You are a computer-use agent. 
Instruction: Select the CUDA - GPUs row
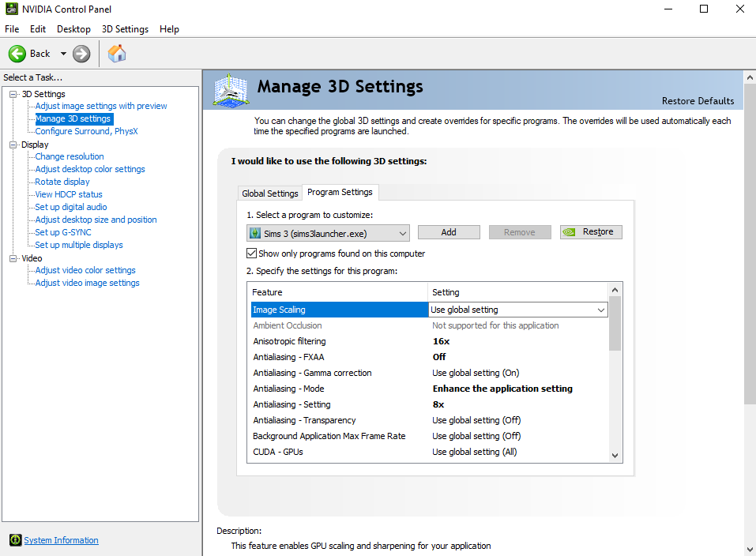[429, 452]
